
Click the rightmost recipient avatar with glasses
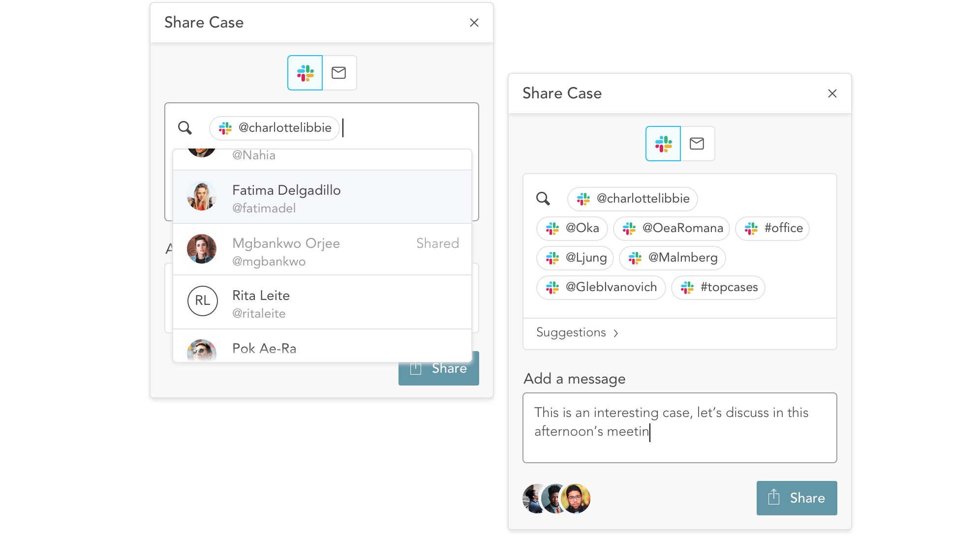(575, 499)
